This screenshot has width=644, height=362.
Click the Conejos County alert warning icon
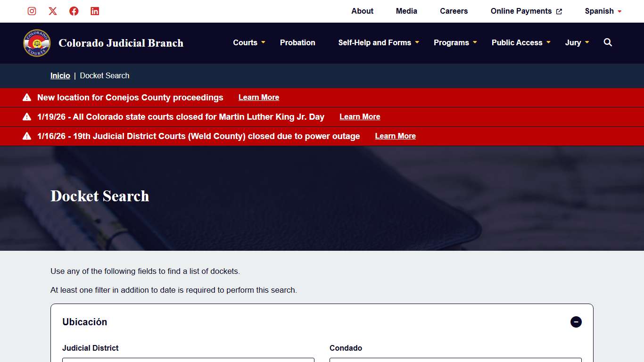[27, 98]
